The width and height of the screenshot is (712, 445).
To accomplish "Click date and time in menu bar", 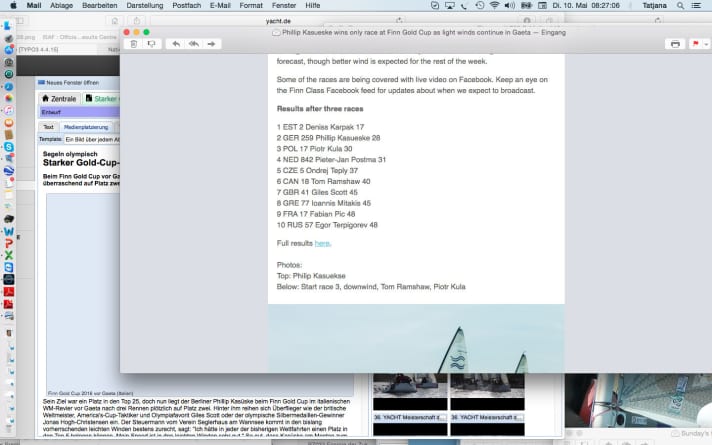I will [586, 5].
